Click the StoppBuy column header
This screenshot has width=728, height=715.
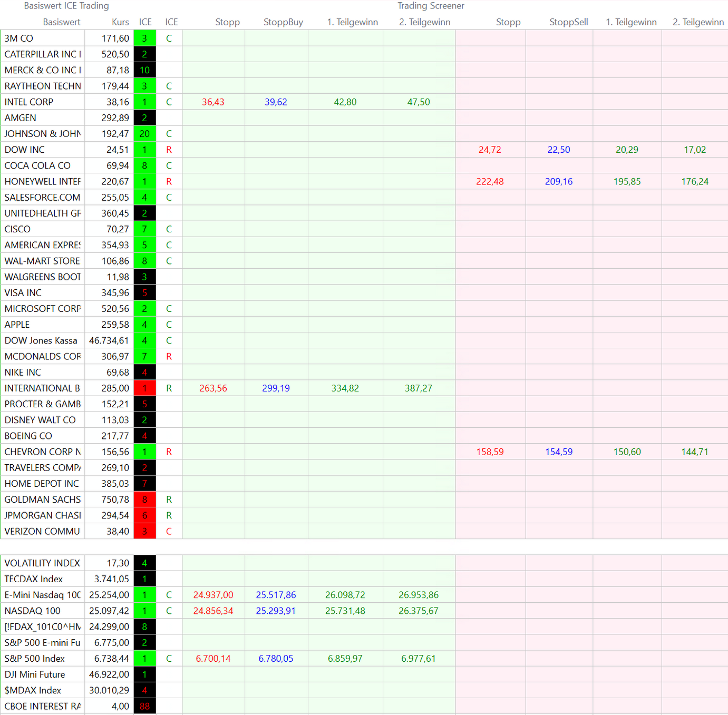[x=283, y=22]
